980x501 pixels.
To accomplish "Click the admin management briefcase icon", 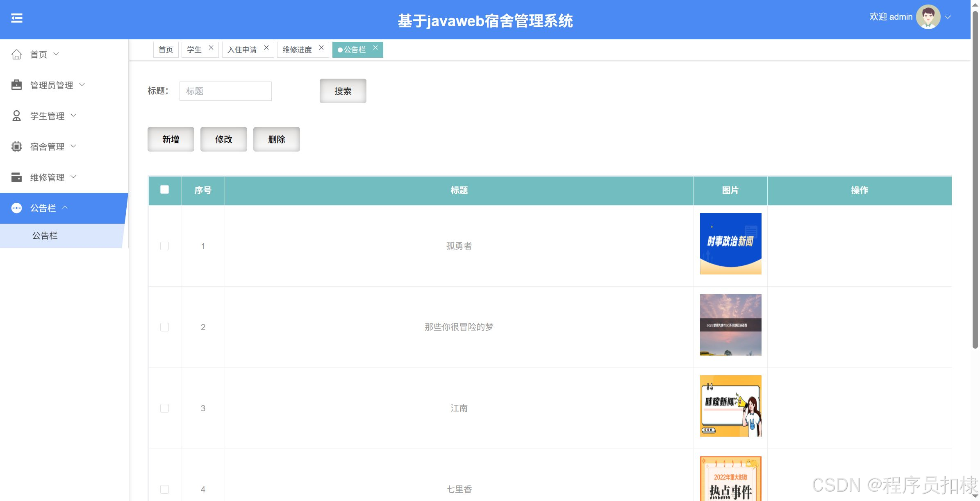I will 16,85.
